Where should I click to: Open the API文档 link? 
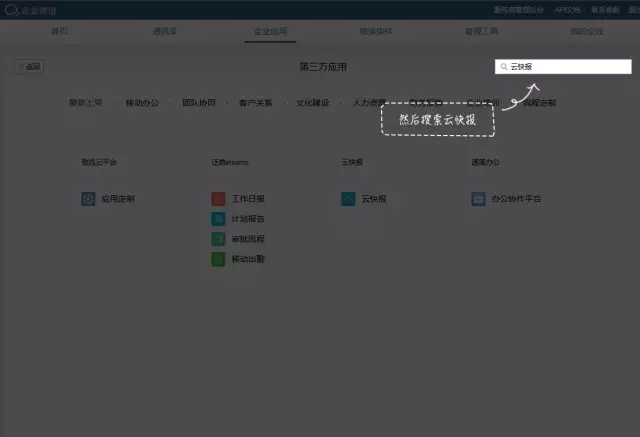(x=568, y=8)
